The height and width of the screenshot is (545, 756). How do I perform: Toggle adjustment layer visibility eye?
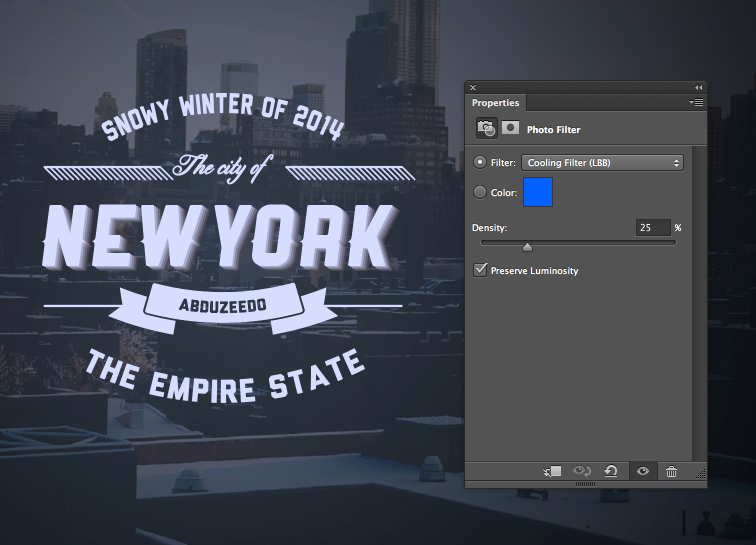pos(642,471)
